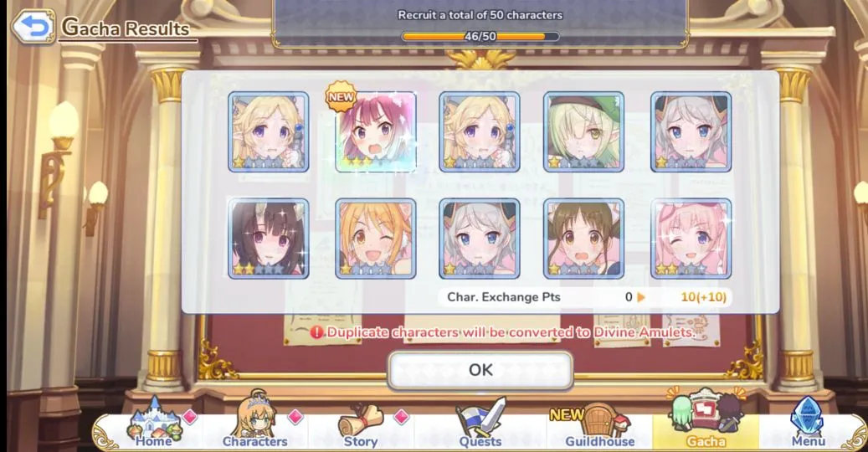Select the green-haired character with beret
Viewport: 868px width, 452px height.
coord(583,131)
